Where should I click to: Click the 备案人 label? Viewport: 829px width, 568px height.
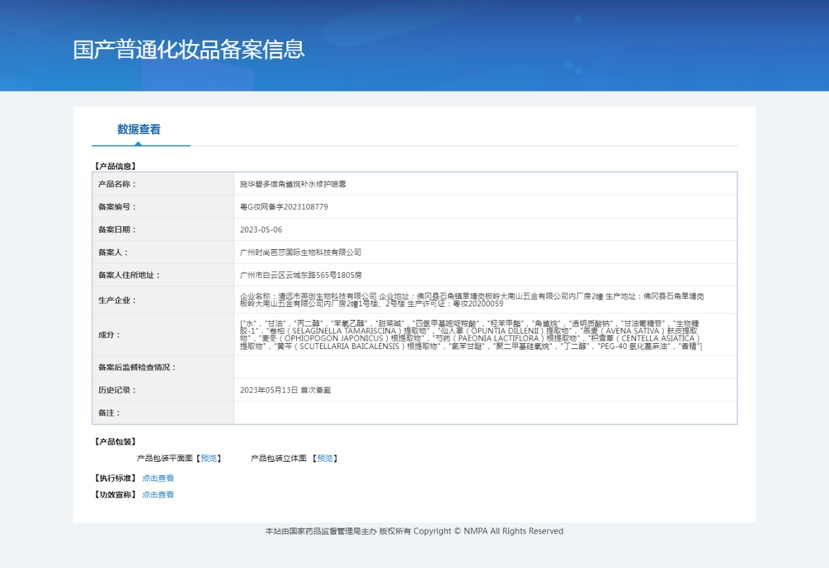pyautogui.click(x=113, y=252)
